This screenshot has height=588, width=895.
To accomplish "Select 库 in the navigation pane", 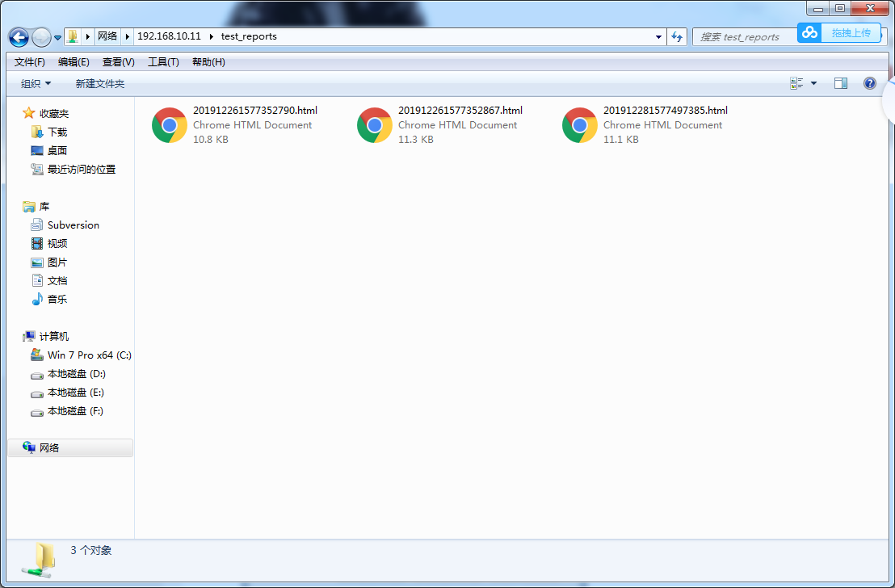I will [44, 206].
